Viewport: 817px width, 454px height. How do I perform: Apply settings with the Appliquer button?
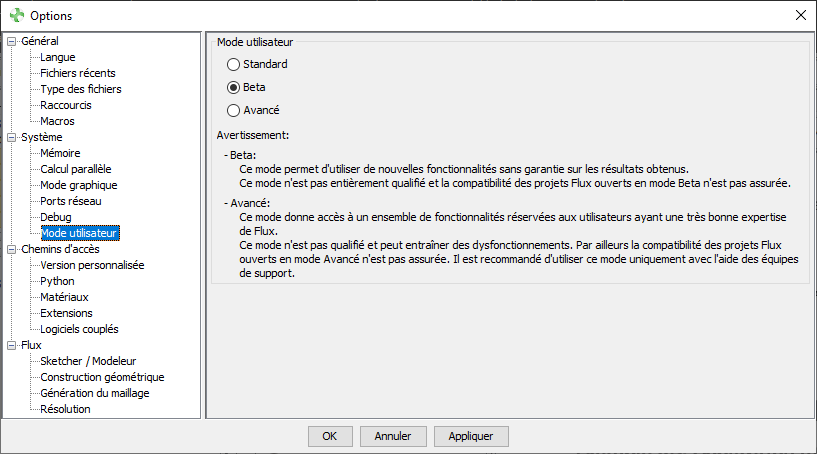[x=471, y=436]
